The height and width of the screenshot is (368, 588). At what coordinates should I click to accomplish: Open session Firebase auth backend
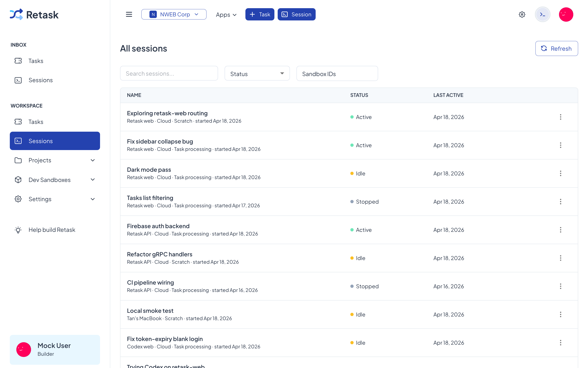point(158,226)
